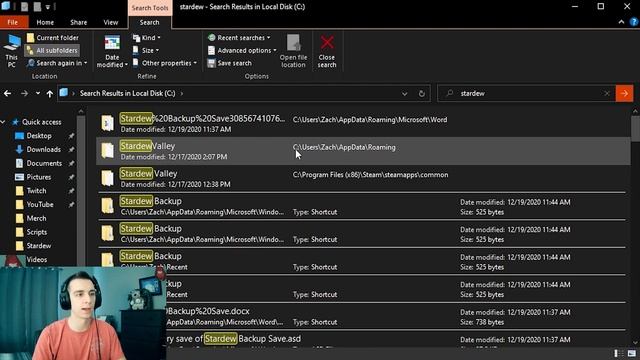Click the Refresh button in address bar
Image resolution: width=640 pixels, height=360 pixels.
422,93
